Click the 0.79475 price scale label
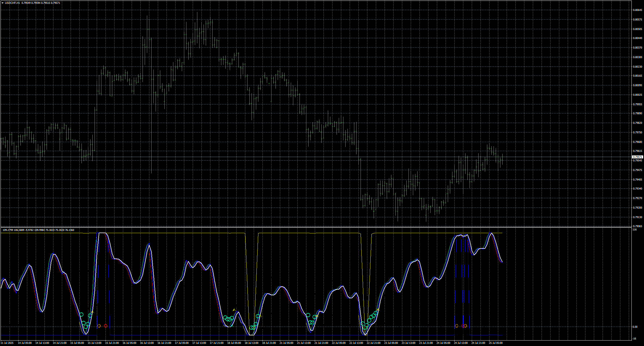Image resolution: width=644 pixels, height=346 pixels. point(637,170)
